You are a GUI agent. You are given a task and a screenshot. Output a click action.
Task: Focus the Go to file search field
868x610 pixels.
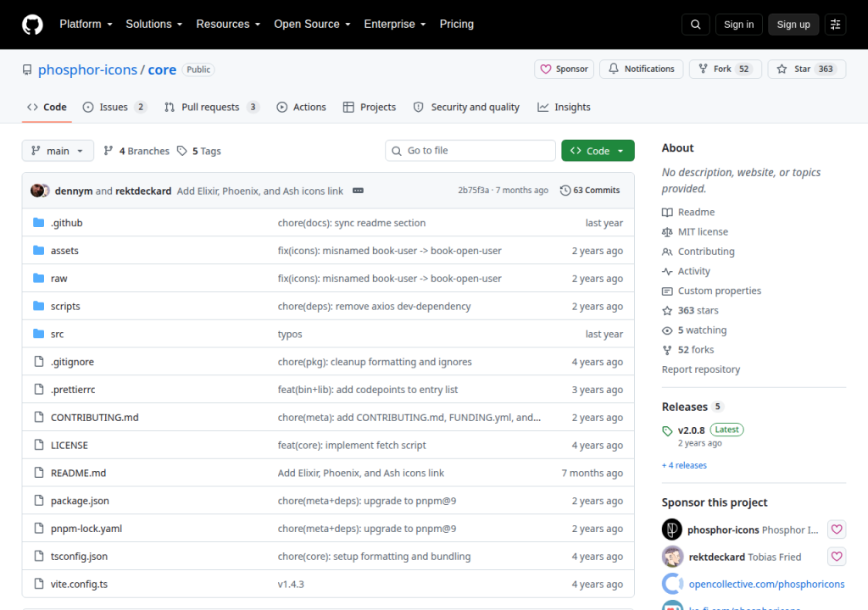470,151
